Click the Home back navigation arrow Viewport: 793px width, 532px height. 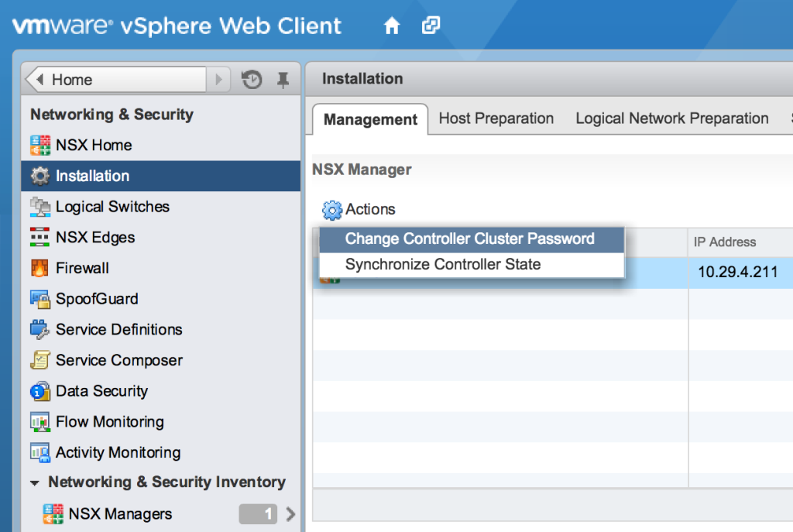40,80
